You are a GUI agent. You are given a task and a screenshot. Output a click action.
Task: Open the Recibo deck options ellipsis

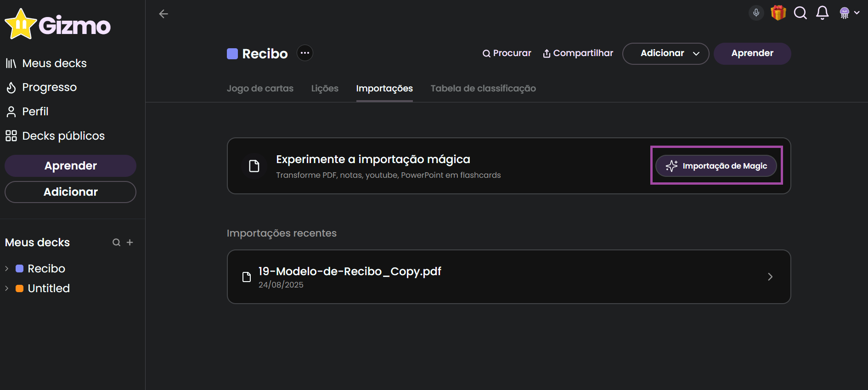point(305,53)
